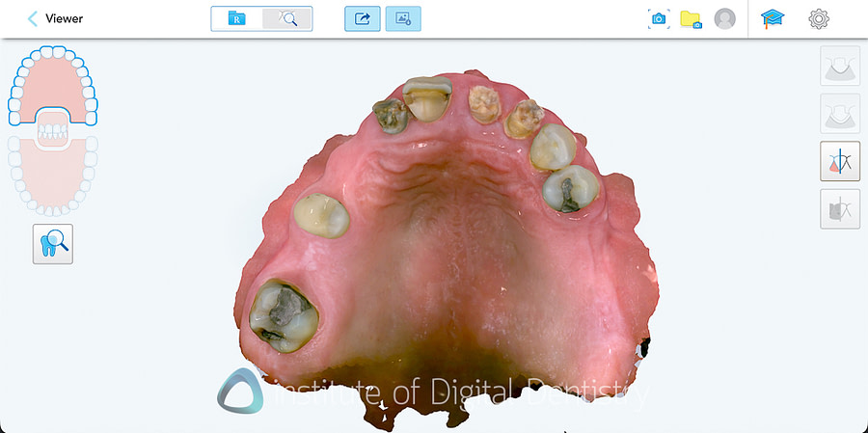Click the image export icon
868x433 pixels.
tap(403, 18)
